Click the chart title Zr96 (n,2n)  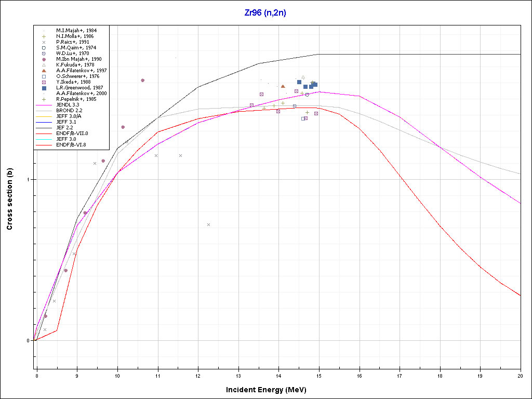tap(265, 13)
